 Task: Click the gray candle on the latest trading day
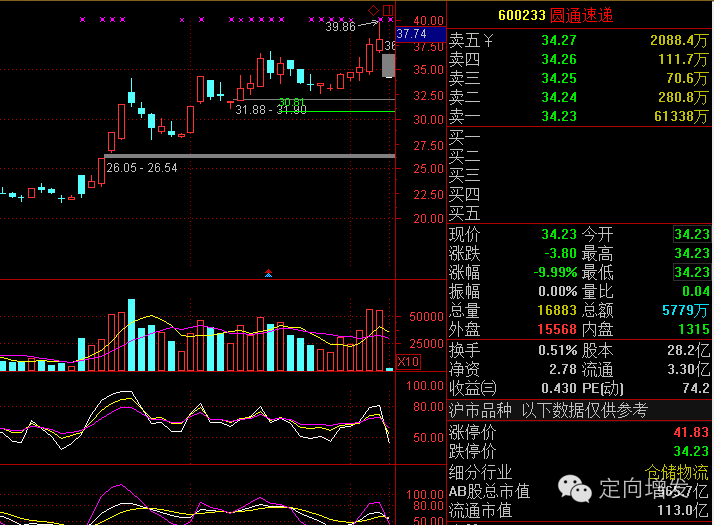point(388,66)
